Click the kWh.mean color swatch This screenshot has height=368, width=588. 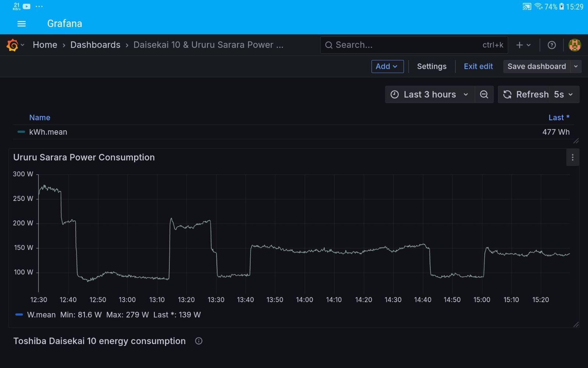[21, 132]
